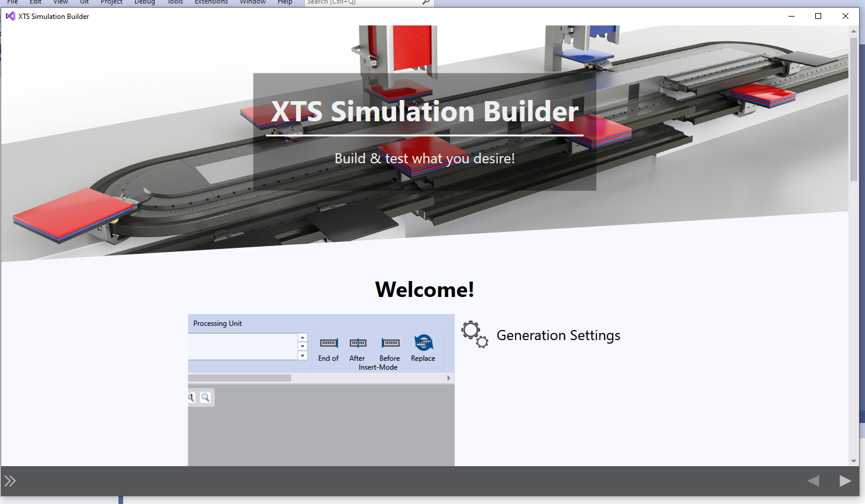Expand the Processing Unit gallery list
Viewport: 865px width, 504px height.
click(x=303, y=356)
